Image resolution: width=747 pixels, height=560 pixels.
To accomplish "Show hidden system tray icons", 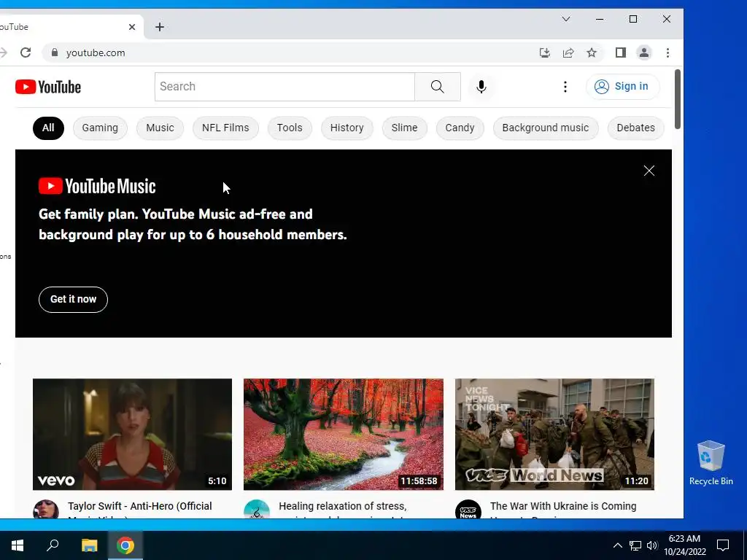I will pos(617,545).
